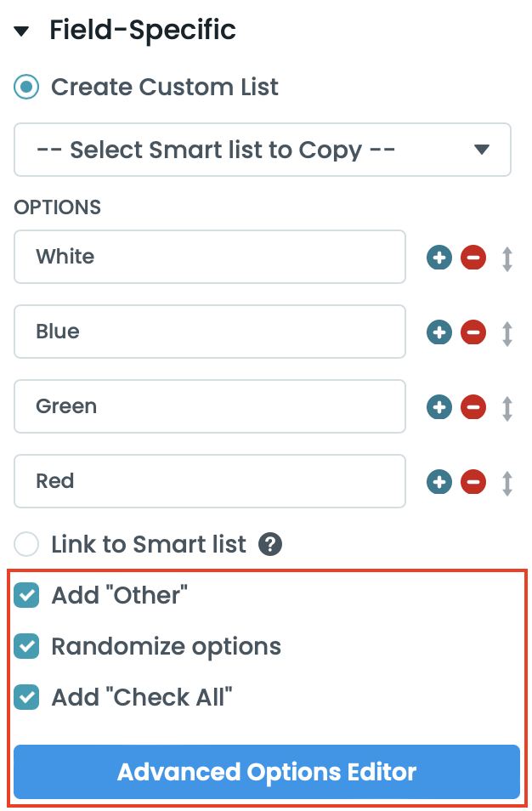532x811 pixels.
Task: Open help for Link to Smart list
Action: tap(269, 544)
